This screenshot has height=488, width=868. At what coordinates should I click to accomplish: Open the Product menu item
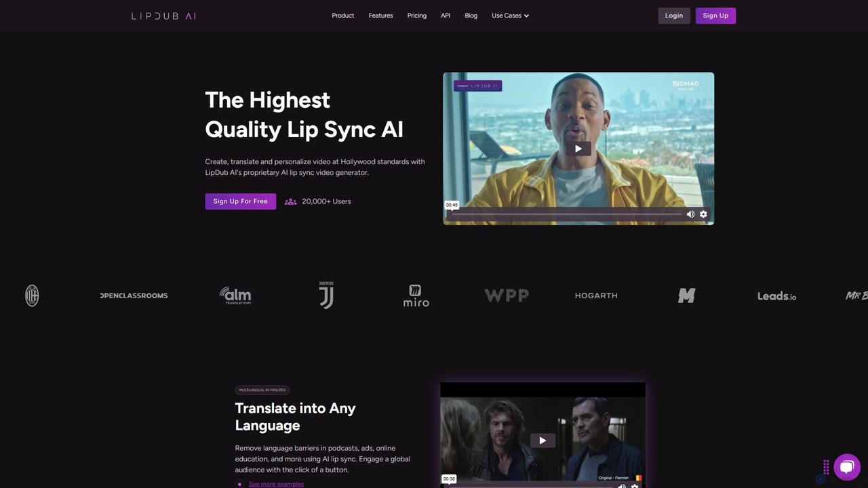click(x=343, y=16)
